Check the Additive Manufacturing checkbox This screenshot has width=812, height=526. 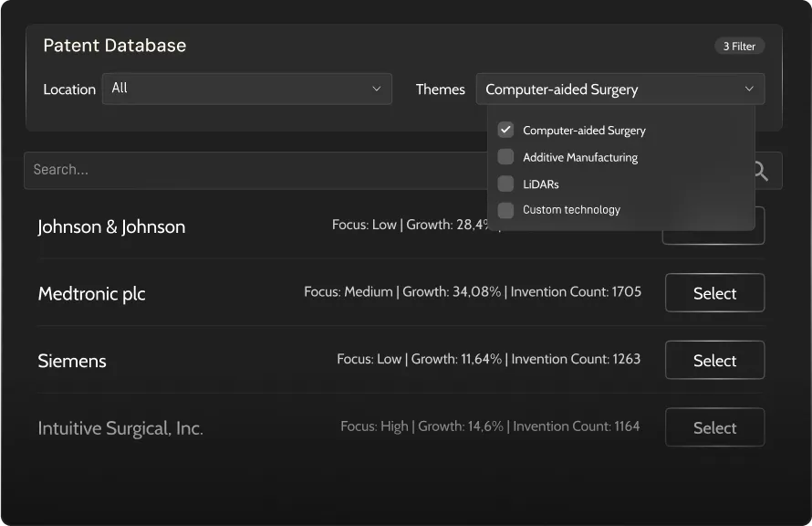tap(505, 156)
